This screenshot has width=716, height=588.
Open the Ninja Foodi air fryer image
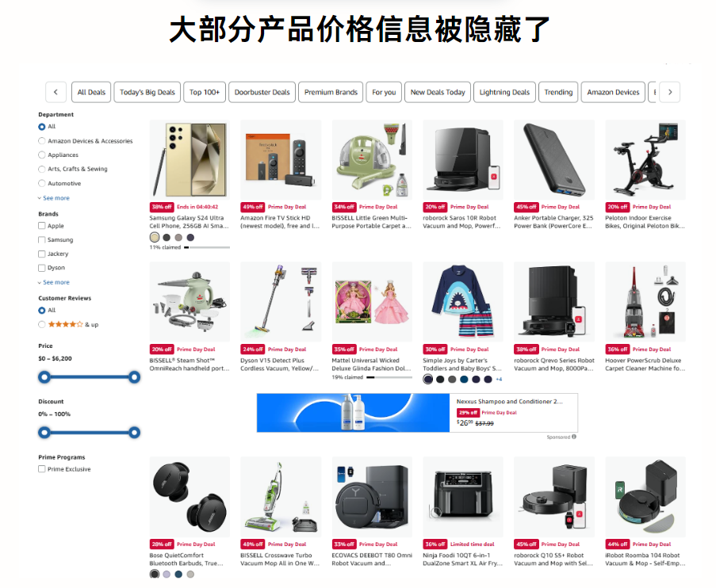point(463,497)
